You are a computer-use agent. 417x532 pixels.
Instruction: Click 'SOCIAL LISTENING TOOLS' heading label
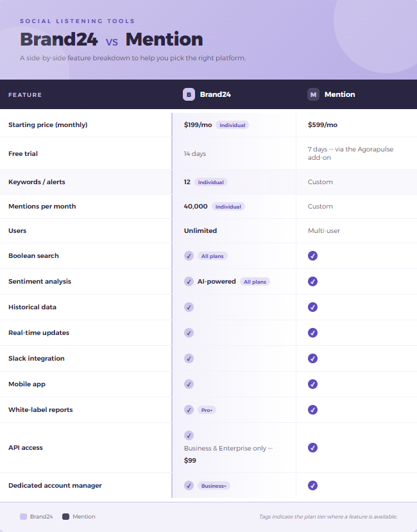[x=78, y=21]
